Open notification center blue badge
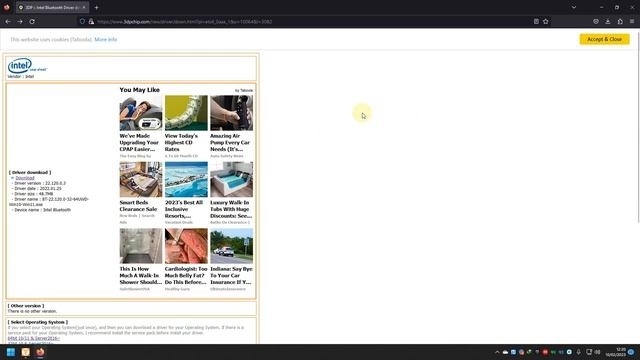The width and height of the screenshot is (640, 360). 631,352
